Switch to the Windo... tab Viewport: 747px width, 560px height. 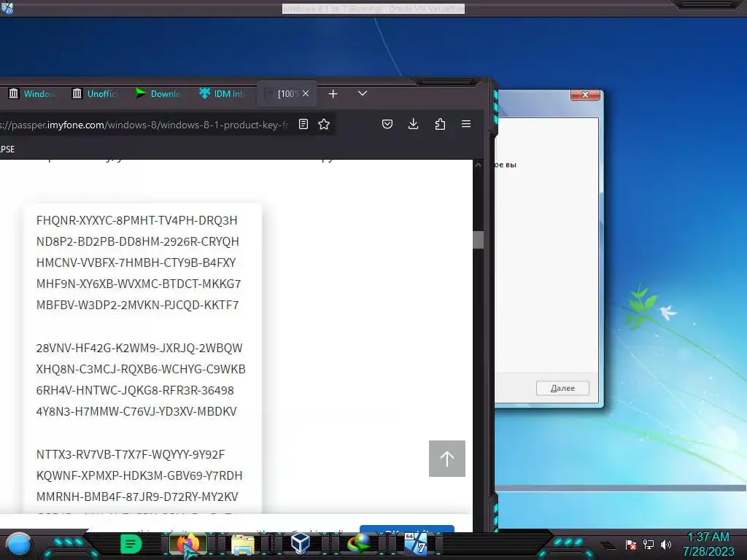coord(31,94)
